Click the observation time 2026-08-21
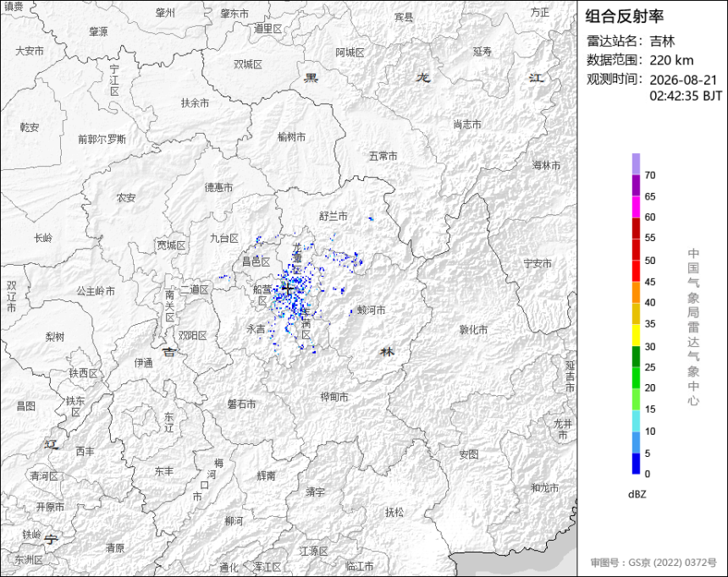The image size is (728, 577). [x=683, y=80]
